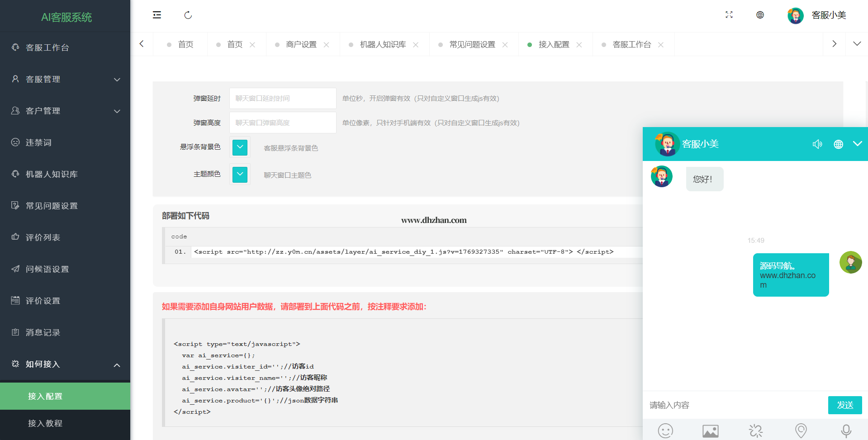This screenshot has width=868, height=440.
Task: Open the 悬浮条背景色 color picker
Action: tap(240, 147)
